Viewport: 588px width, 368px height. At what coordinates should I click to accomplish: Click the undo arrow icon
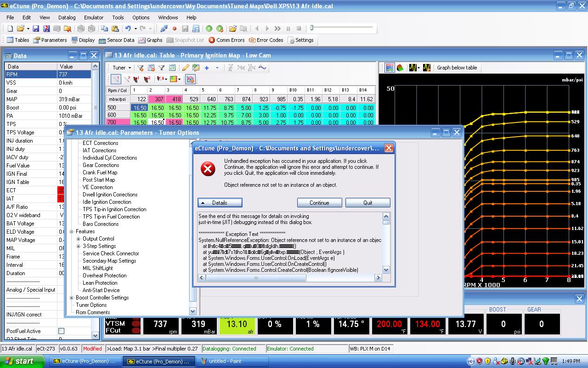coord(128,29)
